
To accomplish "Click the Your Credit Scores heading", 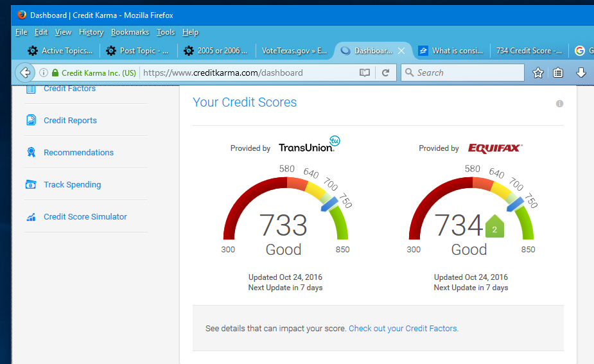I will 245,102.
